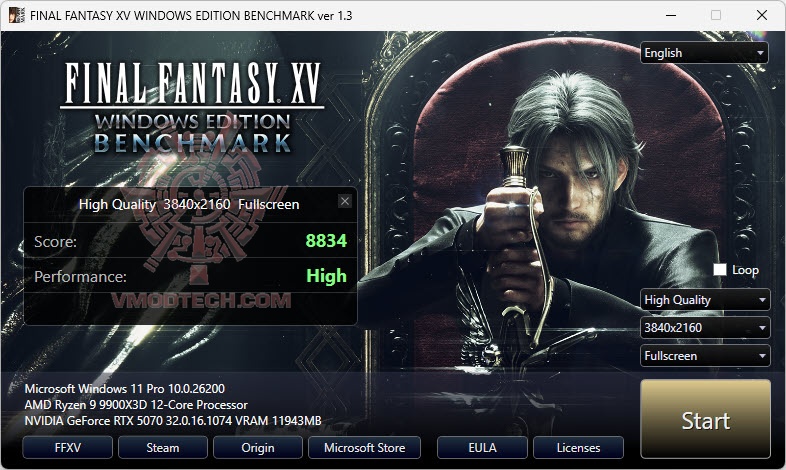This screenshot has width=786, height=470.
Task: Minimize the benchmark window
Action: coord(671,15)
